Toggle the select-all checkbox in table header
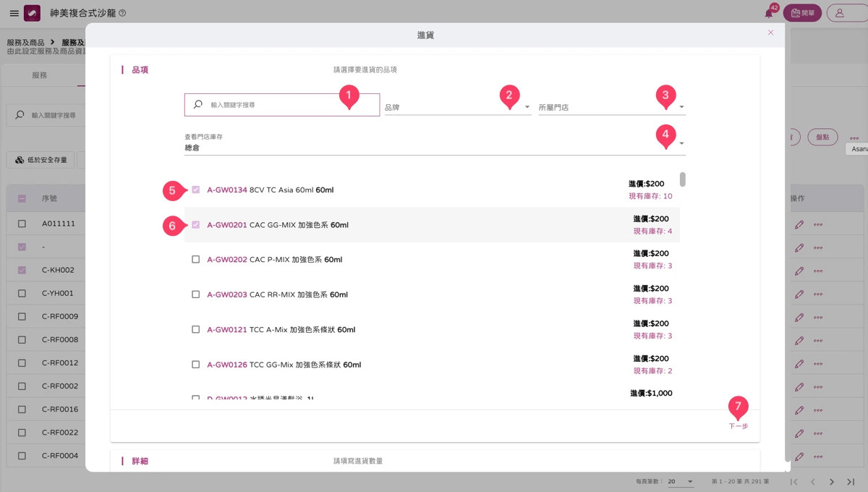 (x=22, y=198)
